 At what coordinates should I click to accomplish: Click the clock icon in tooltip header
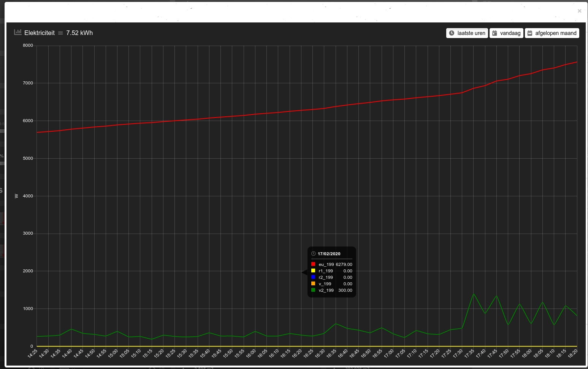(x=314, y=253)
